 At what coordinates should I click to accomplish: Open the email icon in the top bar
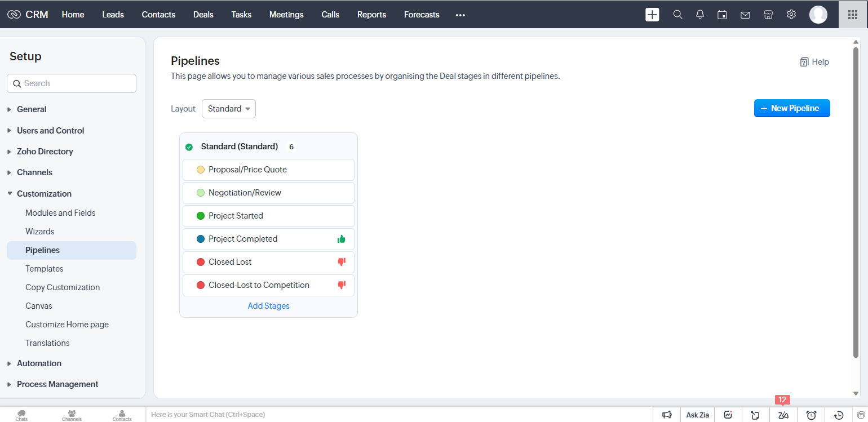tap(745, 14)
